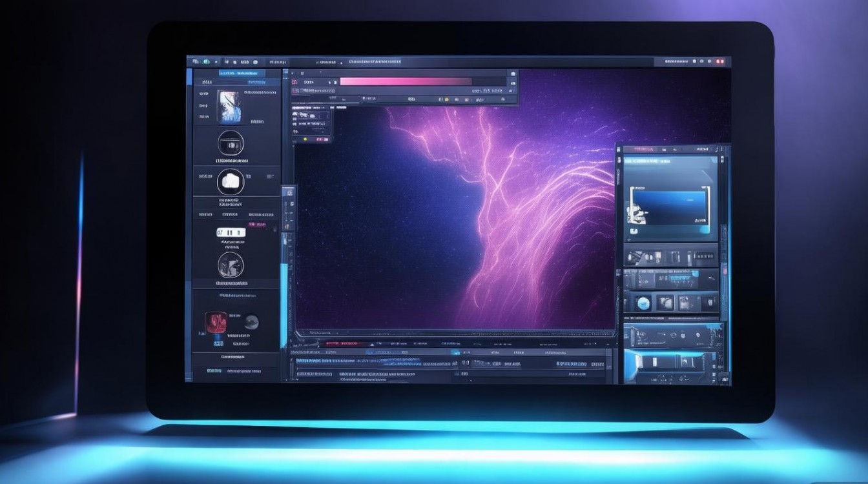Click the white cloud shape circular icon

(231, 182)
